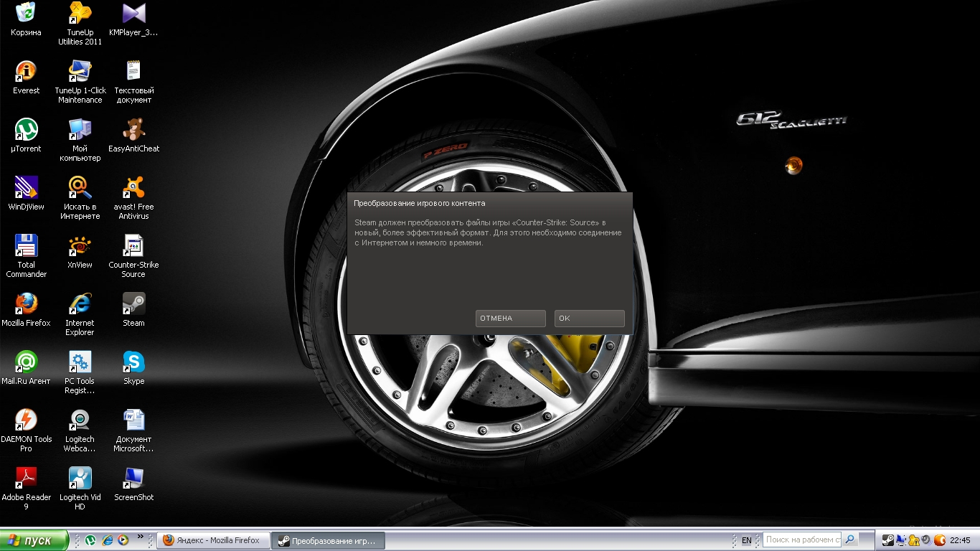980x551 pixels.
Task: Open the EN language bar selector
Action: coord(747,540)
